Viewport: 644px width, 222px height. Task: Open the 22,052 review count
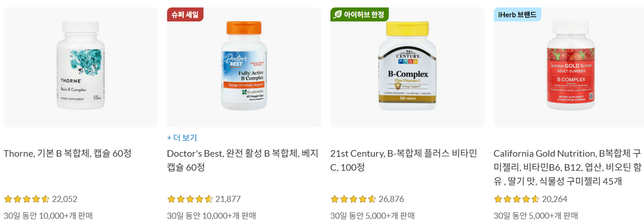(64, 199)
